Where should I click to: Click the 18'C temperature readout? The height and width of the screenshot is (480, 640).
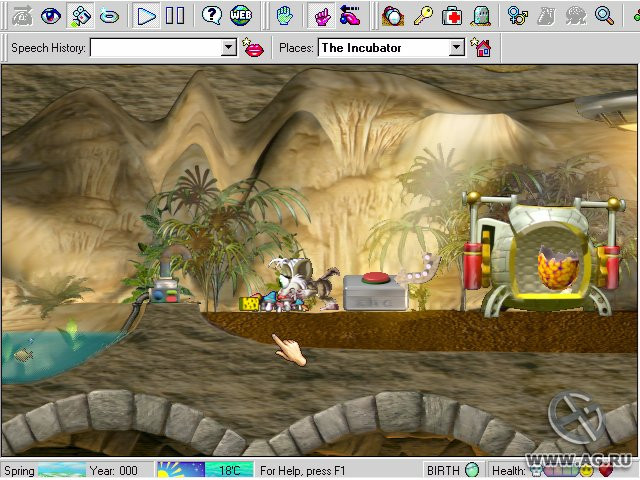tap(230, 471)
